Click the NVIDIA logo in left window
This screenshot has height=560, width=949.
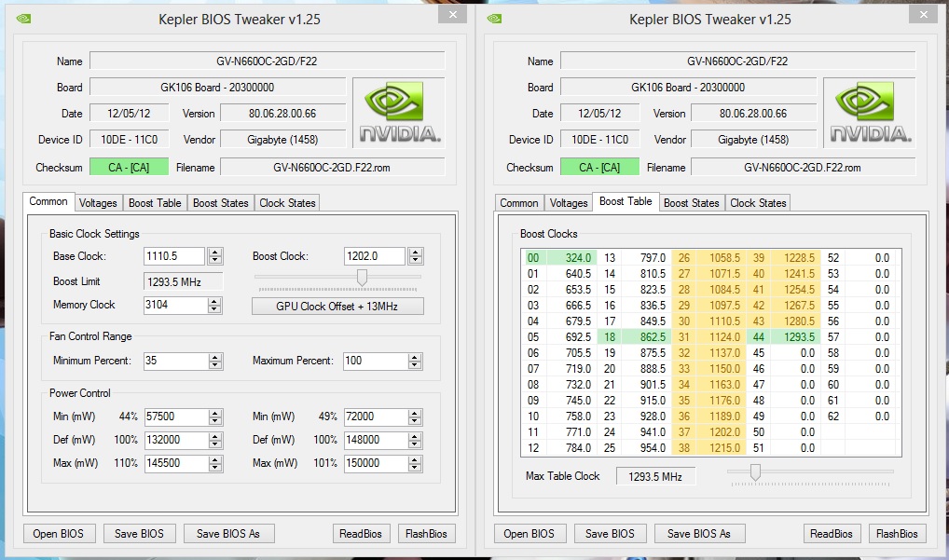pos(398,112)
